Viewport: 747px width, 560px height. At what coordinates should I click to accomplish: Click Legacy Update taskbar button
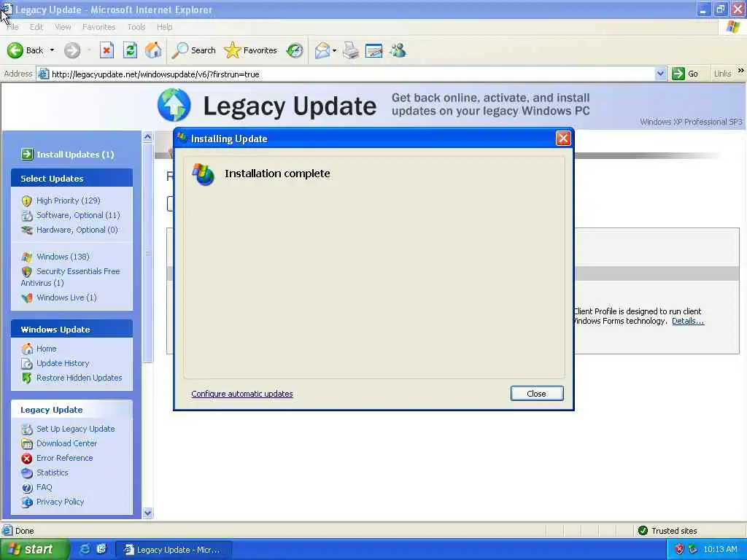click(x=174, y=550)
